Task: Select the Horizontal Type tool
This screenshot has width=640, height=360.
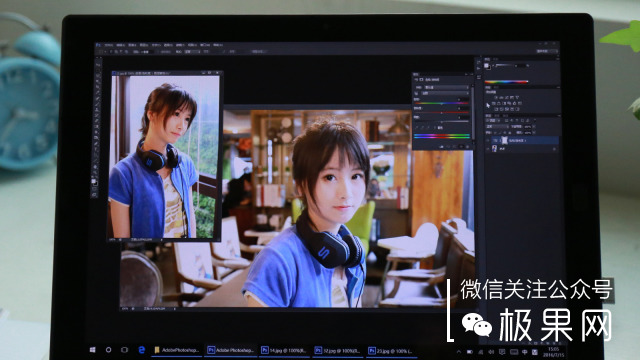Action: tap(97, 149)
